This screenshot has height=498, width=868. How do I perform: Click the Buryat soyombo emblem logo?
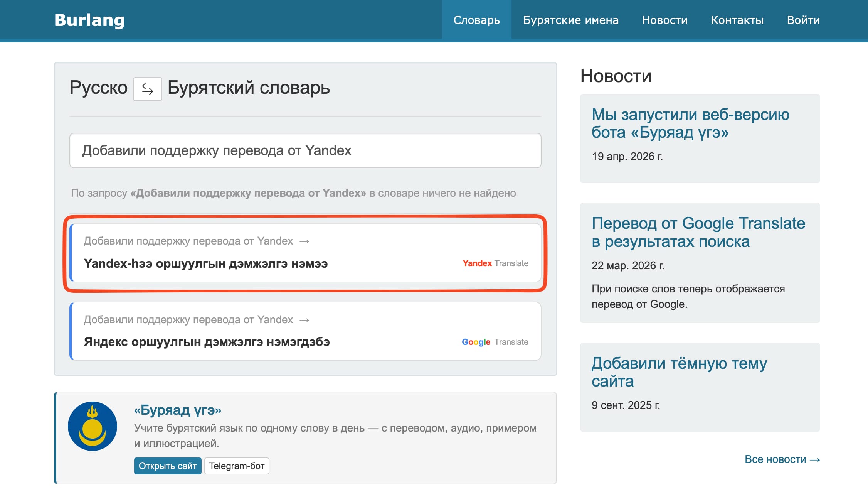[93, 426]
